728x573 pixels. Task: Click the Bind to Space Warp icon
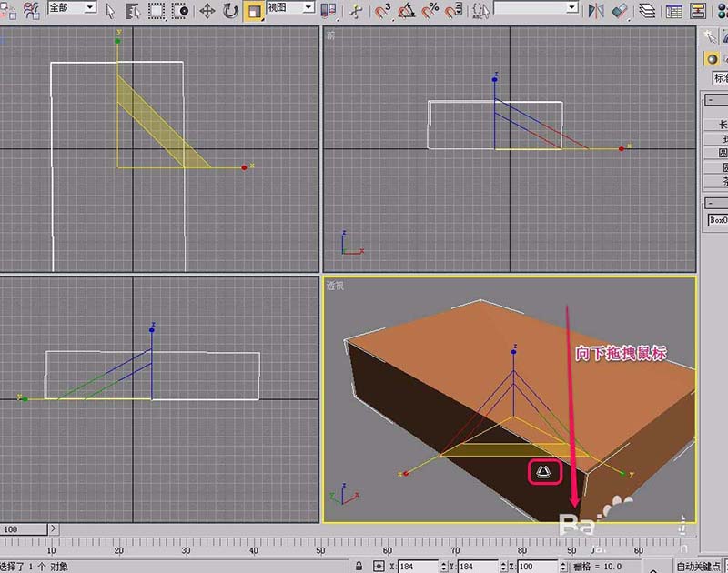31,11
